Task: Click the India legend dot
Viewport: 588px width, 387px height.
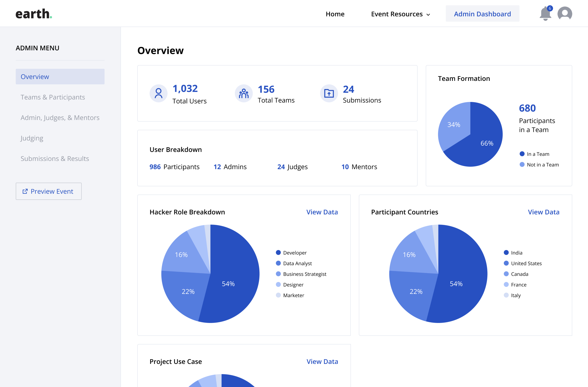Action: (x=506, y=252)
